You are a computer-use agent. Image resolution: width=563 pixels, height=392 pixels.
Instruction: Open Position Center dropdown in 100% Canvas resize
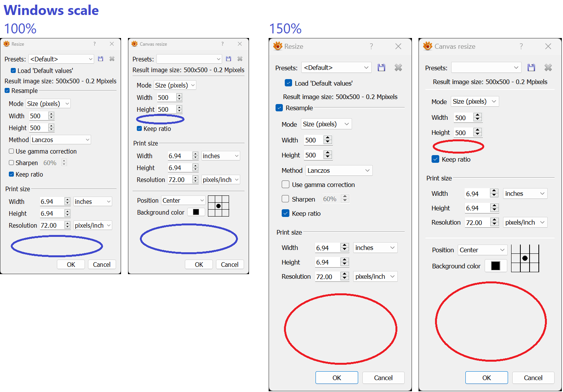(x=183, y=200)
